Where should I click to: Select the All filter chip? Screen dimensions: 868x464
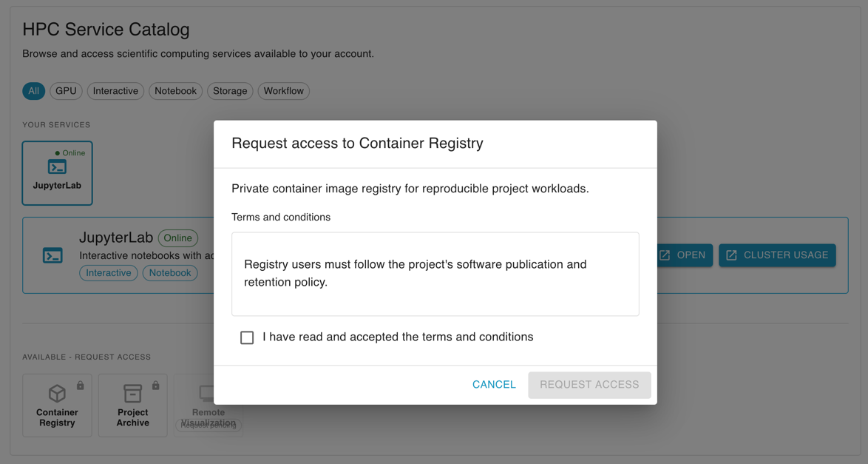34,91
